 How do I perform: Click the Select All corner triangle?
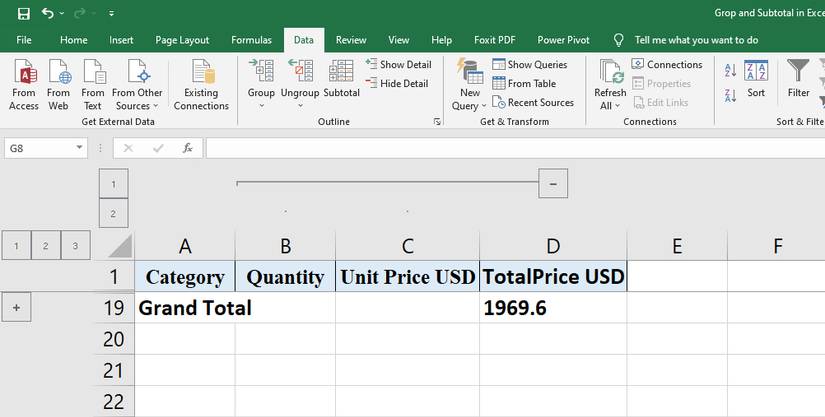coord(120,246)
